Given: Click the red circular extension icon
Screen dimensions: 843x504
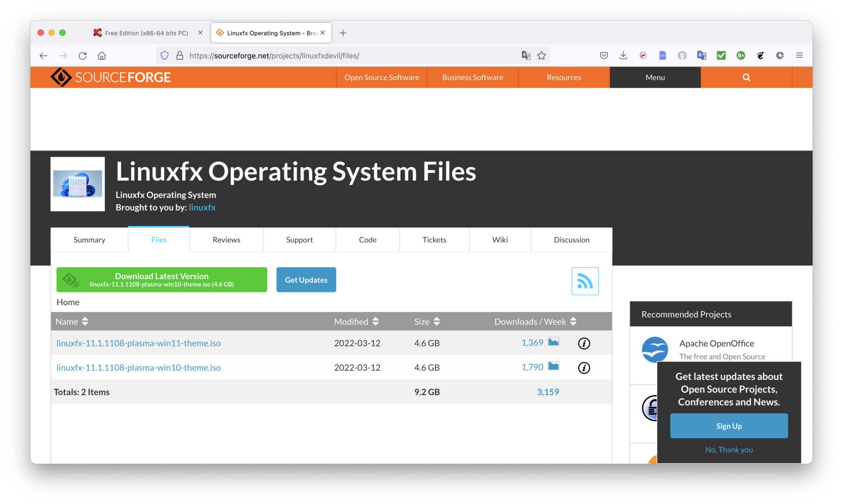Looking at the screenshot, I should (643, 55).
